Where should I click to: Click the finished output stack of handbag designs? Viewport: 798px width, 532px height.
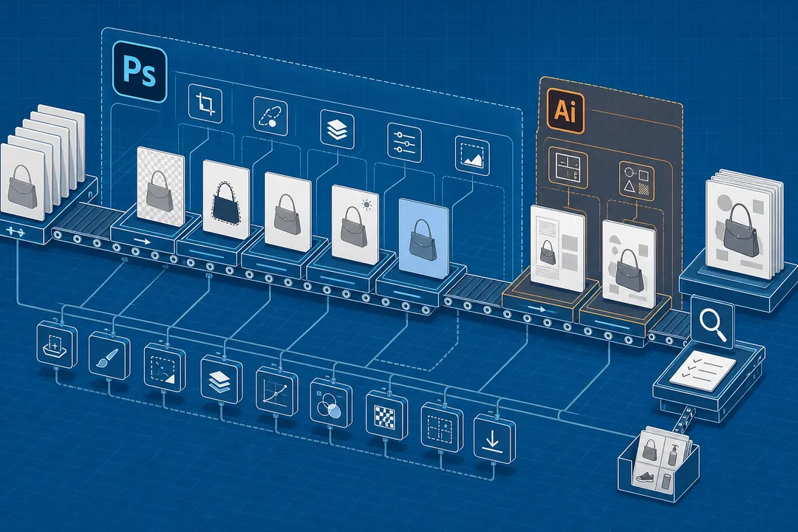coord(744,225)
